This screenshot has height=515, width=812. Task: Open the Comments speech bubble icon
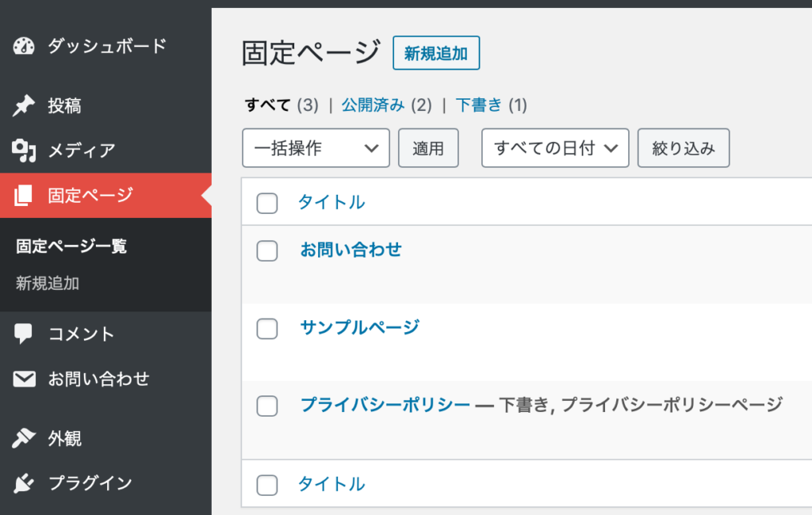tap(23, 334)
